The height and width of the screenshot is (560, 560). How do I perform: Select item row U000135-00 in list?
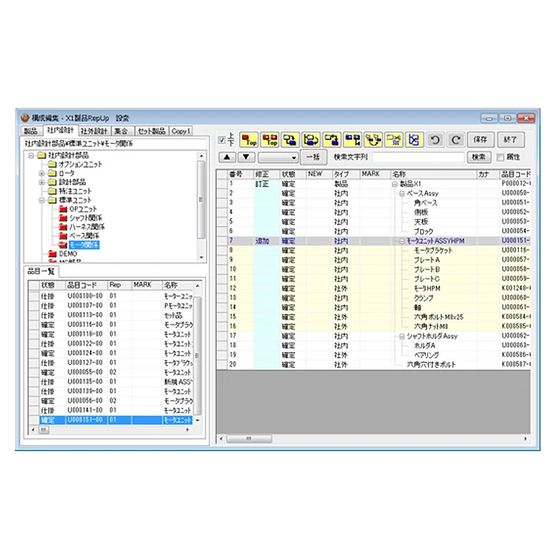[111, 382]
